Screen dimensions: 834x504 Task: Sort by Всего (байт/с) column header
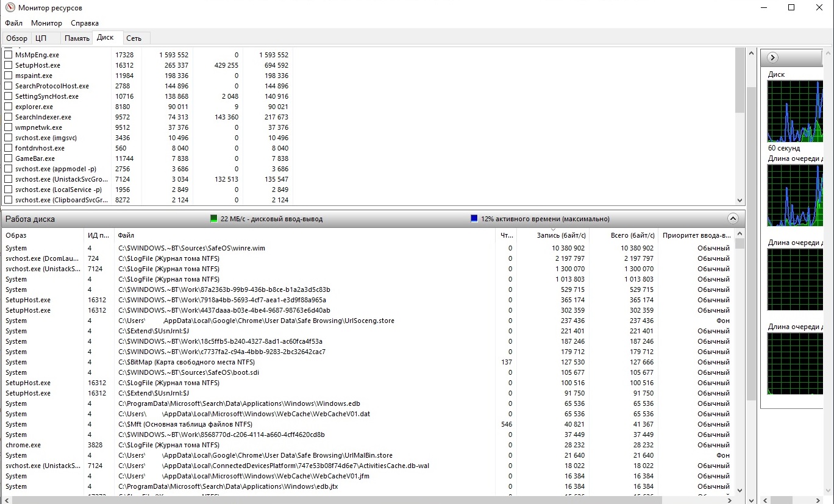click(x=624, y=235)
